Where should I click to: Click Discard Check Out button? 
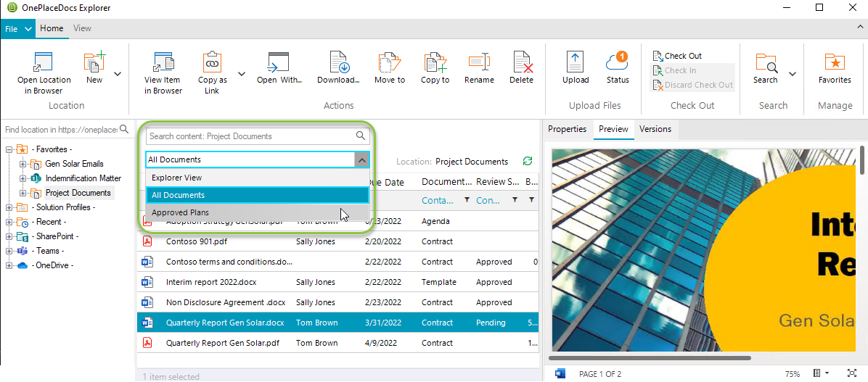click(x=692, y=85)
